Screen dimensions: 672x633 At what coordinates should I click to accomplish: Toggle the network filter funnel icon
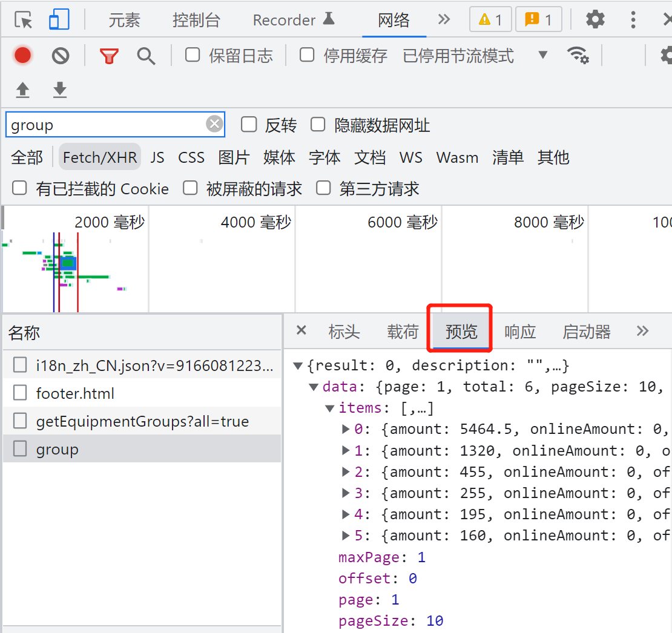click(x=109, y=55)
